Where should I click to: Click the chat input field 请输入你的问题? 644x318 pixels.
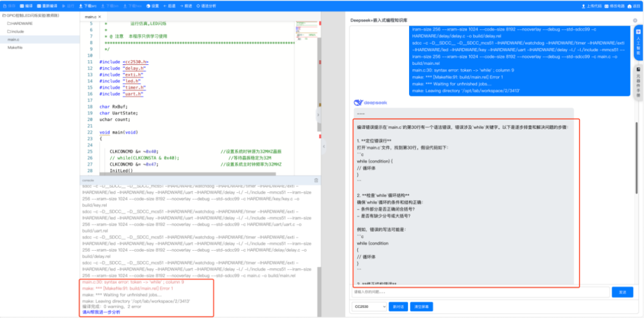(480, 292)
